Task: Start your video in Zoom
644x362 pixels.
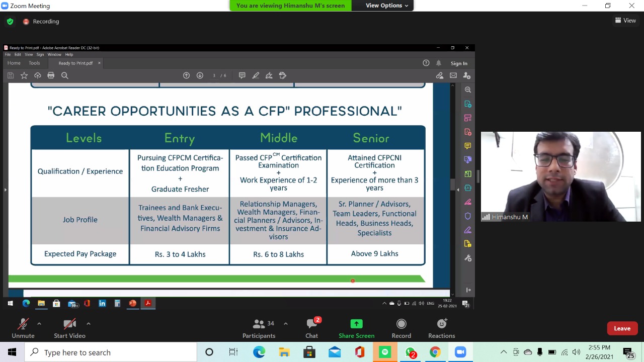Action: 69,328
